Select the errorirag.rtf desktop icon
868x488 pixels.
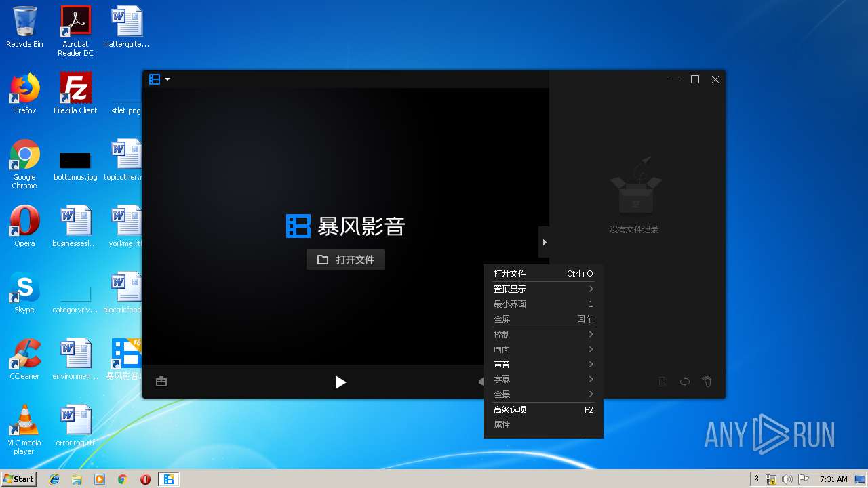(75, 426)
